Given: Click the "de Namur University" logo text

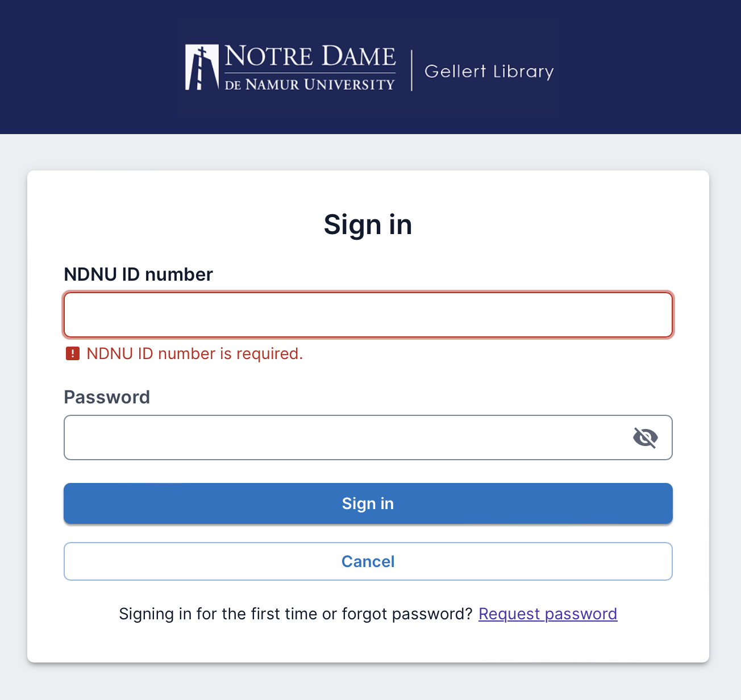Looking at the screenshot, I should [310, 85].
